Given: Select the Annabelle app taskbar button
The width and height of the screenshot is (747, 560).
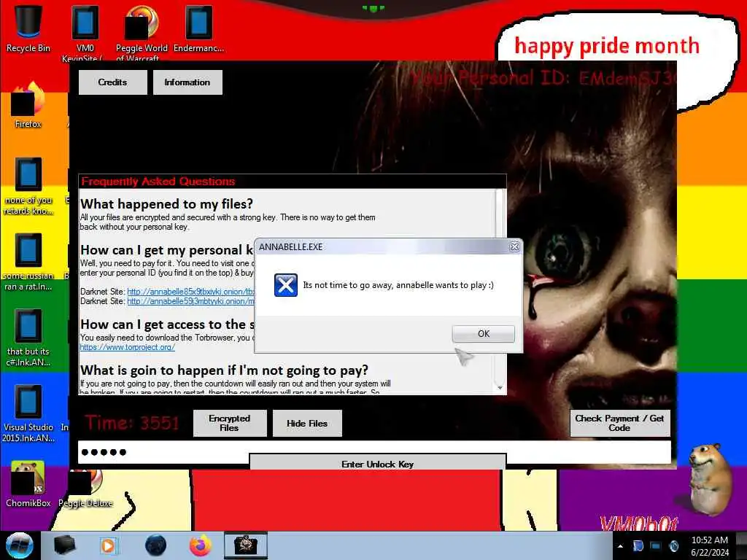Looking at the screenshot, I should (x=246, y=545).
